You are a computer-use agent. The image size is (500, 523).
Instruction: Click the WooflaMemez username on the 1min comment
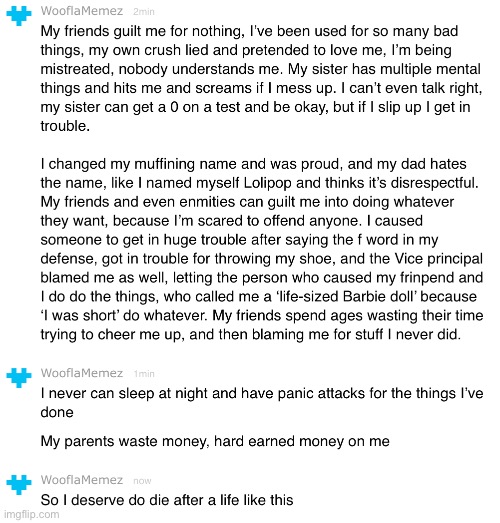tap(82, 373)
